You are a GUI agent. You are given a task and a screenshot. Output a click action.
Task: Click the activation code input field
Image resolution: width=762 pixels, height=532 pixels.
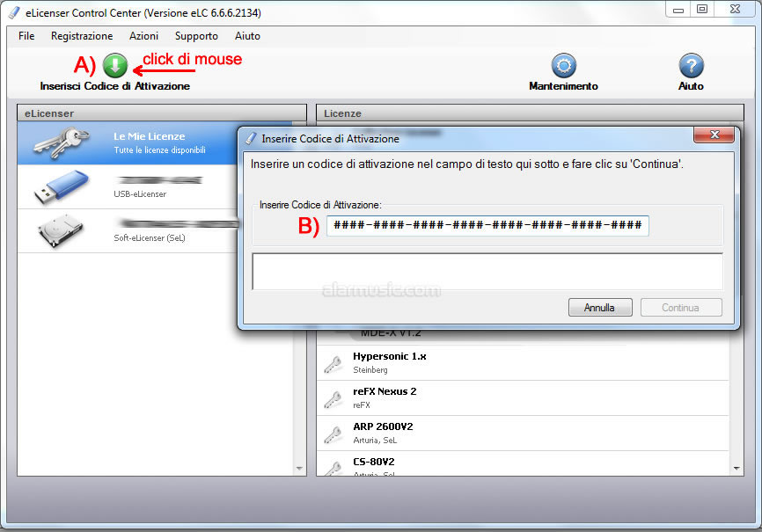click(x=487, y=225)
